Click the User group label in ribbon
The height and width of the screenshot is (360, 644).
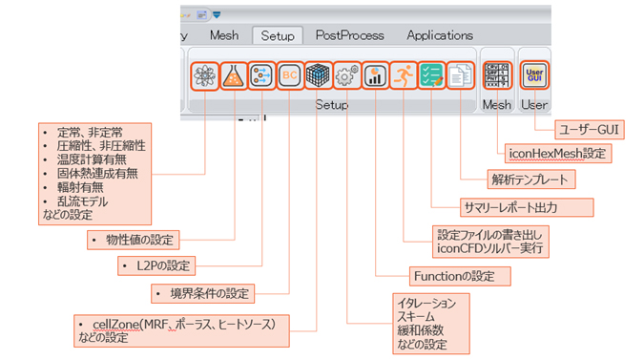point(534,105)
